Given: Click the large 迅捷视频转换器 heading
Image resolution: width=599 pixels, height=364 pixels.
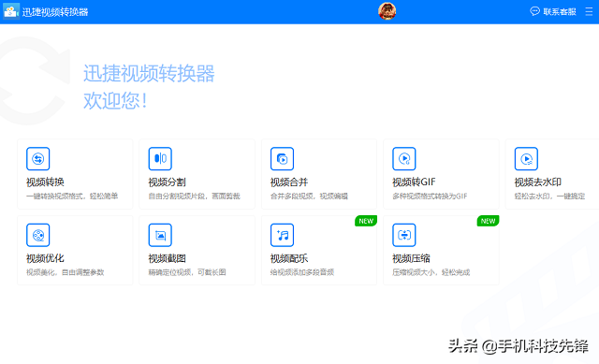Looking at the screenshot, I should tap(149, 73).
